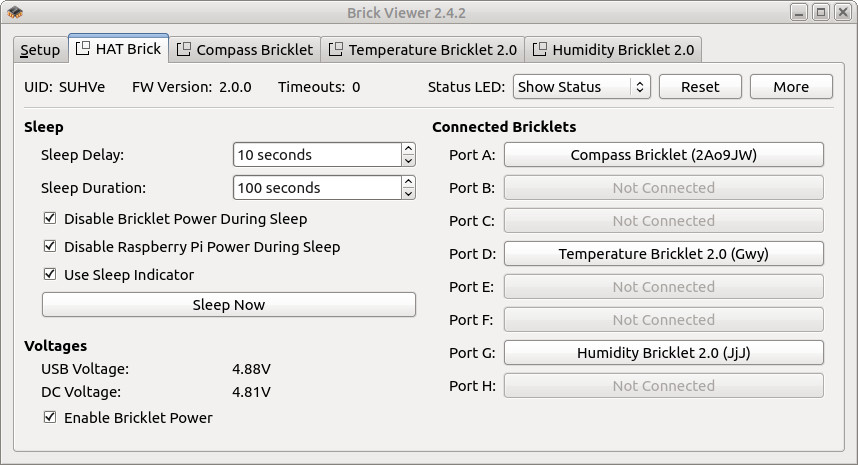Uncheck Disable Raspberry Pi Power During Sleep

pos(50,246)
